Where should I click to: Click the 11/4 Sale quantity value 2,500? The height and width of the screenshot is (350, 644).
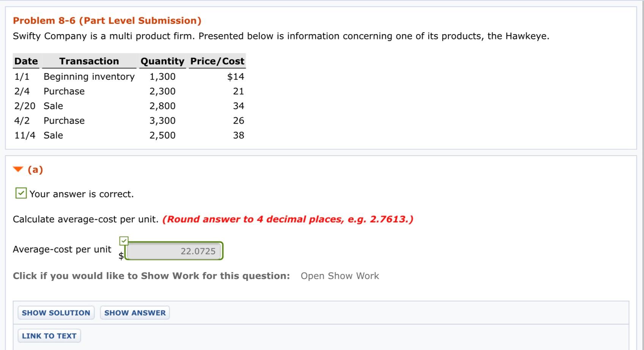(162, 135)
